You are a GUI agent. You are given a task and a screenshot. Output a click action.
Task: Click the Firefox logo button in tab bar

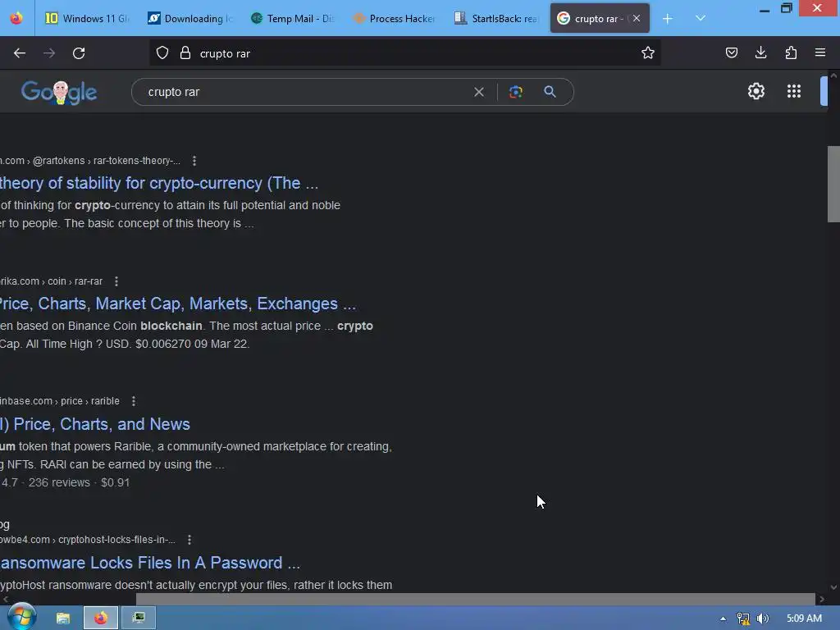click(x=16, y=18)
